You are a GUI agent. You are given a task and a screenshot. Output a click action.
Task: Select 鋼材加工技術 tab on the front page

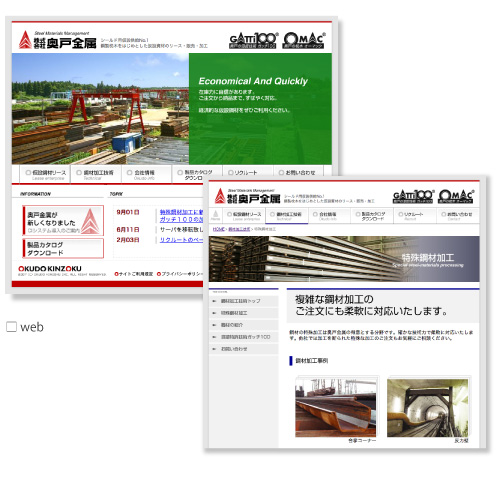[287, 216]
